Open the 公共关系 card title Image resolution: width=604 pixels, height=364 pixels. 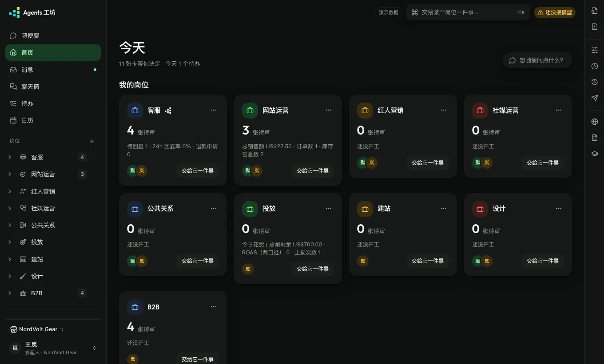[160, 209]
